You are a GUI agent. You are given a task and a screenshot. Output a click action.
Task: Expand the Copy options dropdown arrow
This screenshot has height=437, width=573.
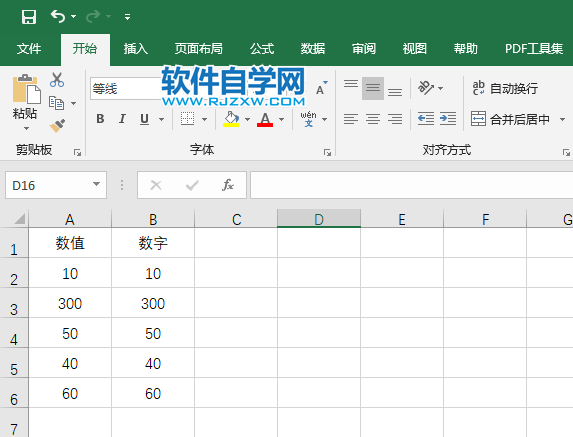73,104
